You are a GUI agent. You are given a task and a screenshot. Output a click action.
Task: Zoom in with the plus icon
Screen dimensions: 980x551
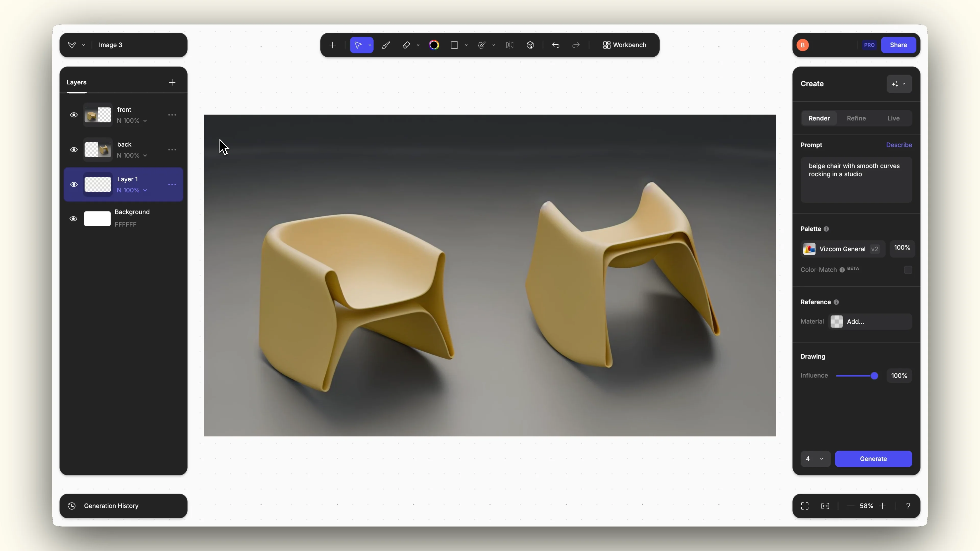(x=883, y=506)
